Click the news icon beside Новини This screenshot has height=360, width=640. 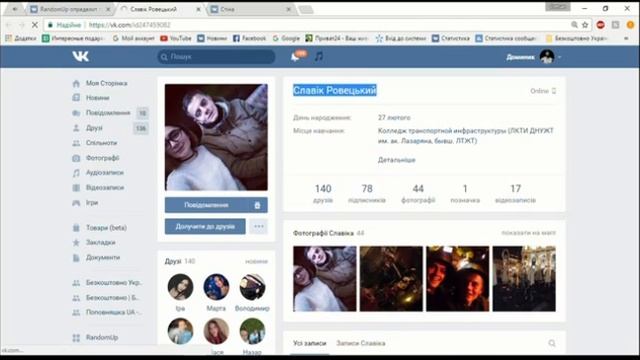pos(76,98)
